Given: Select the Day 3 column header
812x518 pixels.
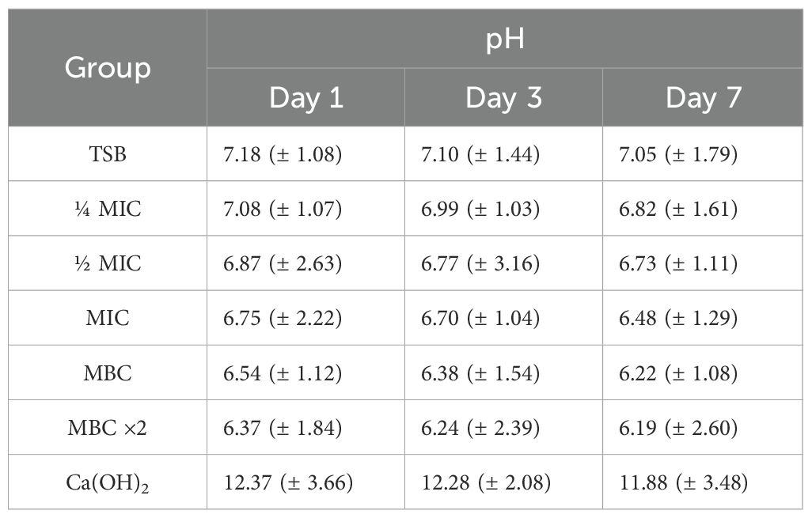Looking at the screenshot, I should pos(503,98).
